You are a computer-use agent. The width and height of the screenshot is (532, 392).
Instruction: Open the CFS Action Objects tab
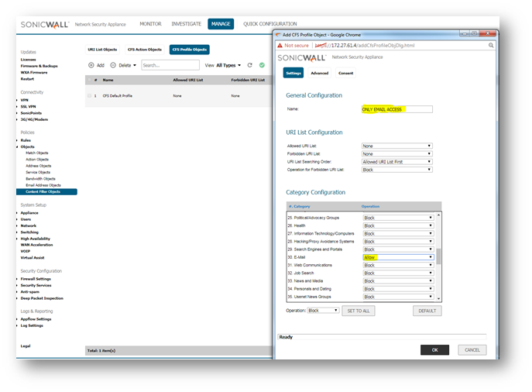point(144,50)
